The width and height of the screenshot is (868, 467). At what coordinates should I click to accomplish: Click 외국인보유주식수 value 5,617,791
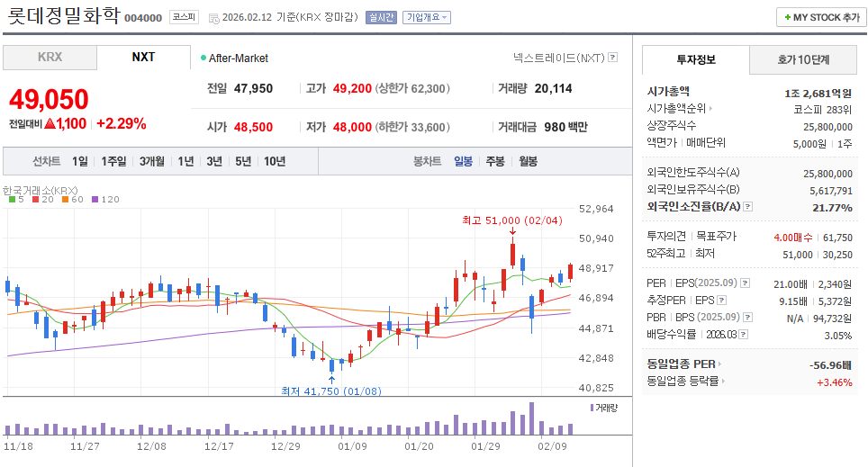pyautogui.click(x=831, y=191)
